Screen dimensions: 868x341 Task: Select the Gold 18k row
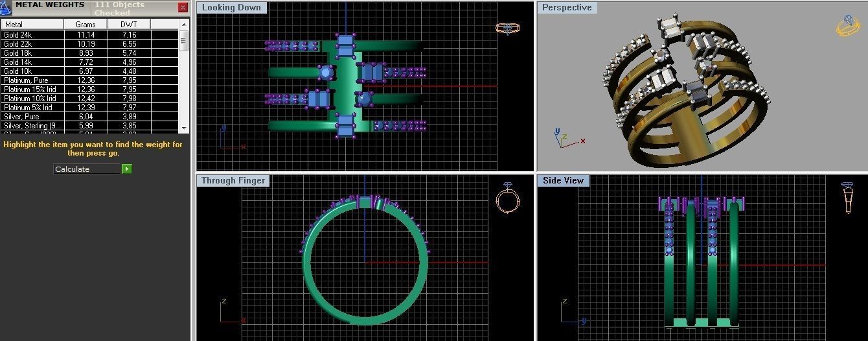(x=90, y=53)
